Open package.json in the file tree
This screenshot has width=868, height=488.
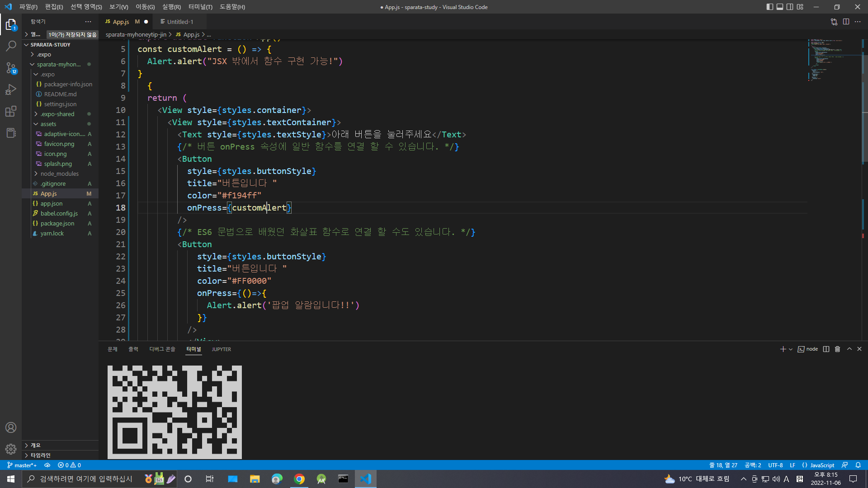tap(60, 224)
